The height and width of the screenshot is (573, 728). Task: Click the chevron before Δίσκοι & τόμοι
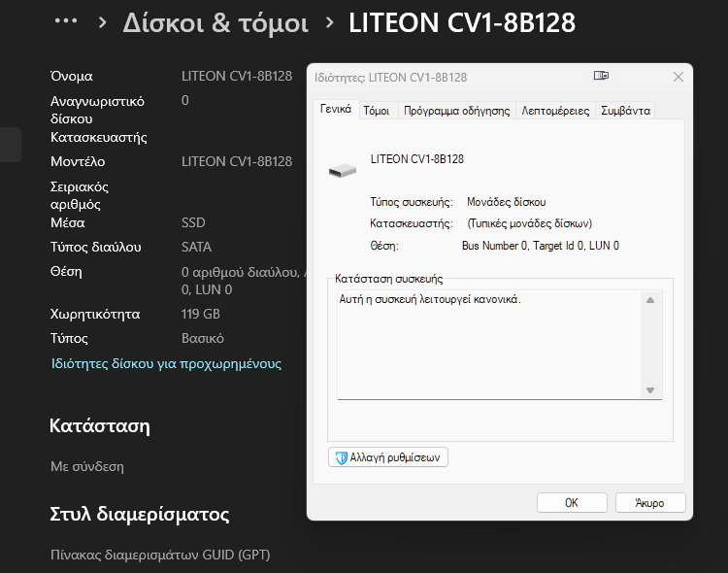click(x=103, y=23)
